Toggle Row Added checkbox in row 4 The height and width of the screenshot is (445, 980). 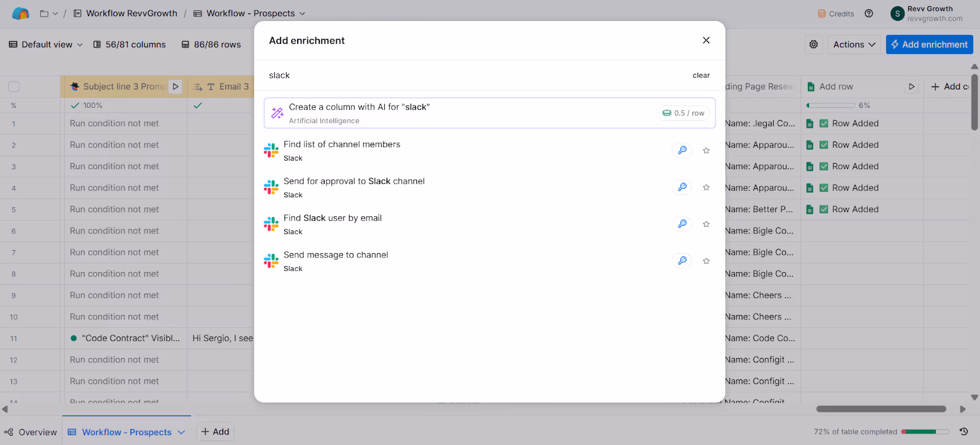(x=824, y=188)
